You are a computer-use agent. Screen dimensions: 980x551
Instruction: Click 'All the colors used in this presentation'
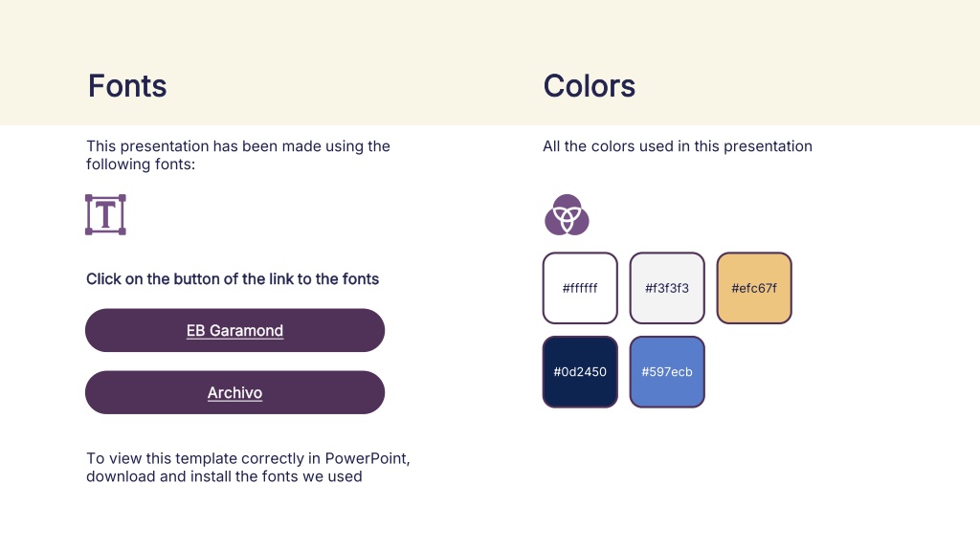tap(678, 146)
